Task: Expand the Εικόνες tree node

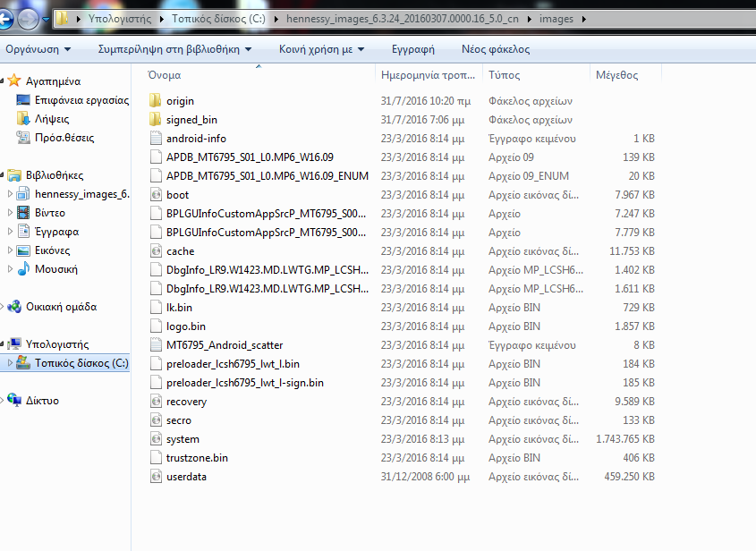Action: (x=10, y=250)
